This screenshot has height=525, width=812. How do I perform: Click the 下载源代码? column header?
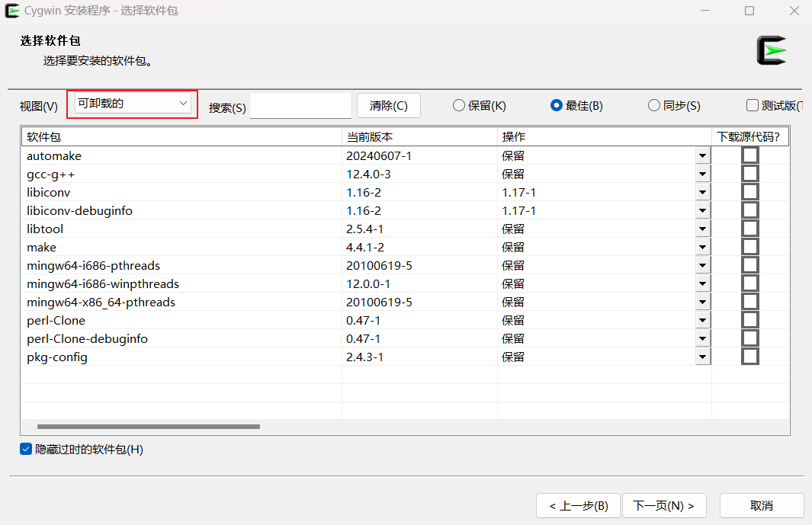tap(750, 136)
